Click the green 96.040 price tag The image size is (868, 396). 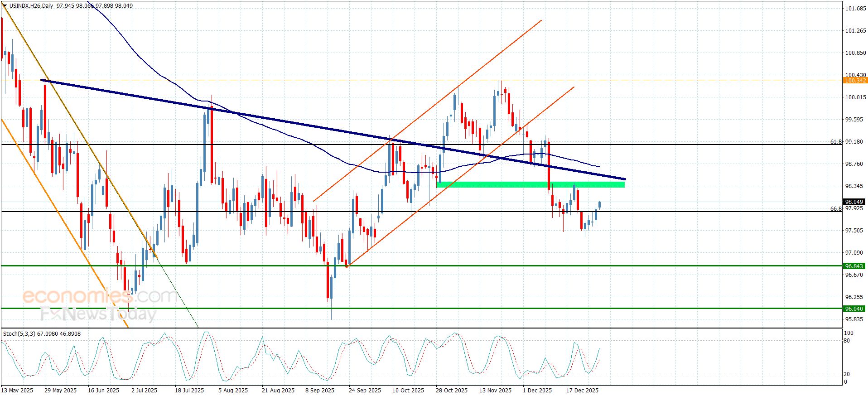pos(854,309)
